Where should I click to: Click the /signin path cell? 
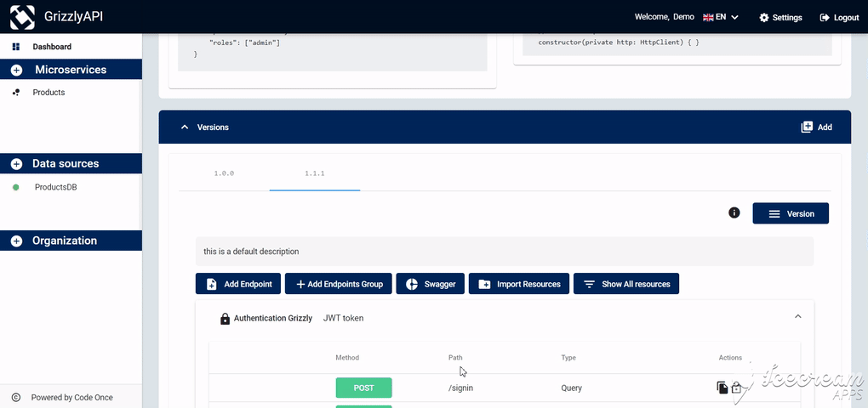pos(460,388)
